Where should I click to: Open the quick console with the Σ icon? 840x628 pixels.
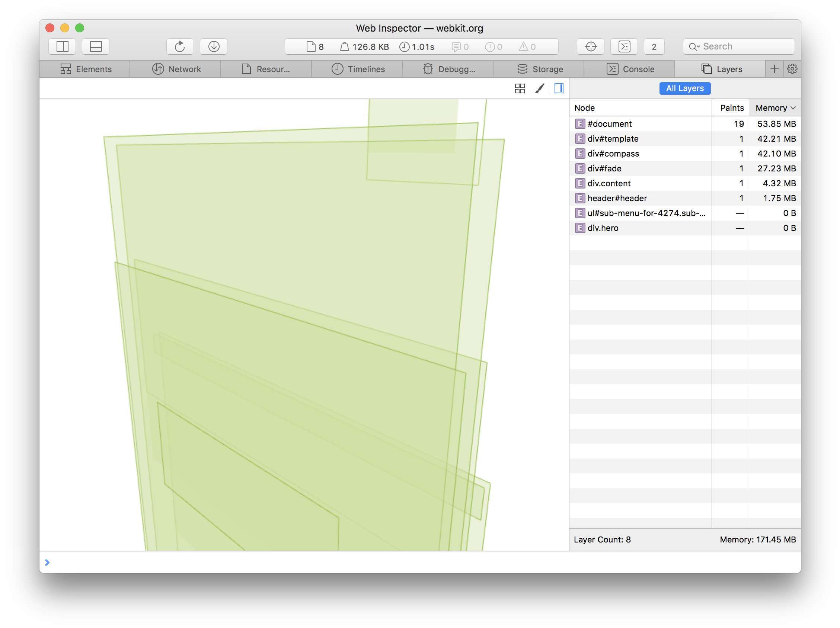pyautogui.click(x=624, y=46)
